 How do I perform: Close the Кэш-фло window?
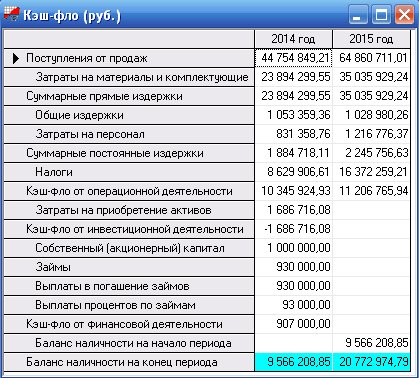pyautogui.click(x=404, y=14)
